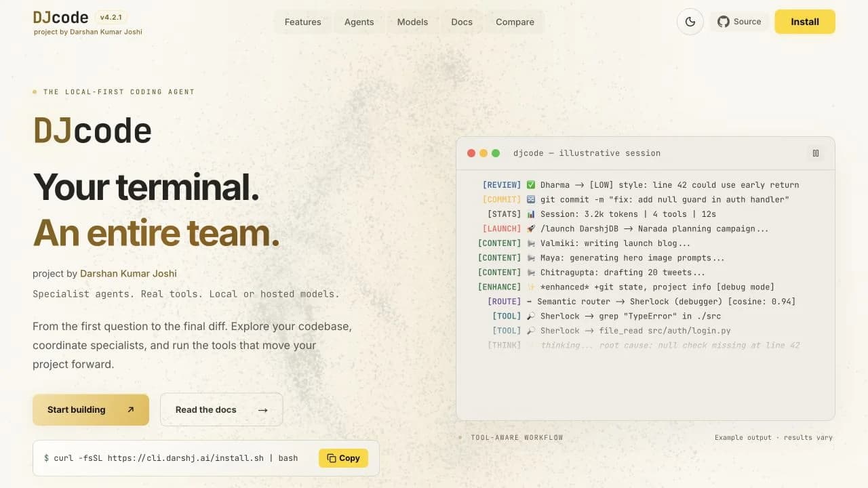Click the copy icon in the Copy button

(x=332, y=458)
